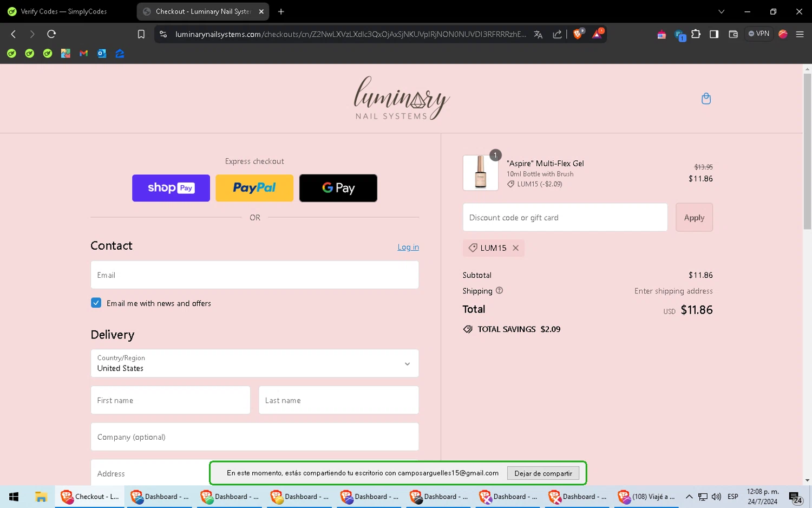The image size is (812, 508).
Task: Open File Explorer from taskbar
Action: click(x=41, y=497)
